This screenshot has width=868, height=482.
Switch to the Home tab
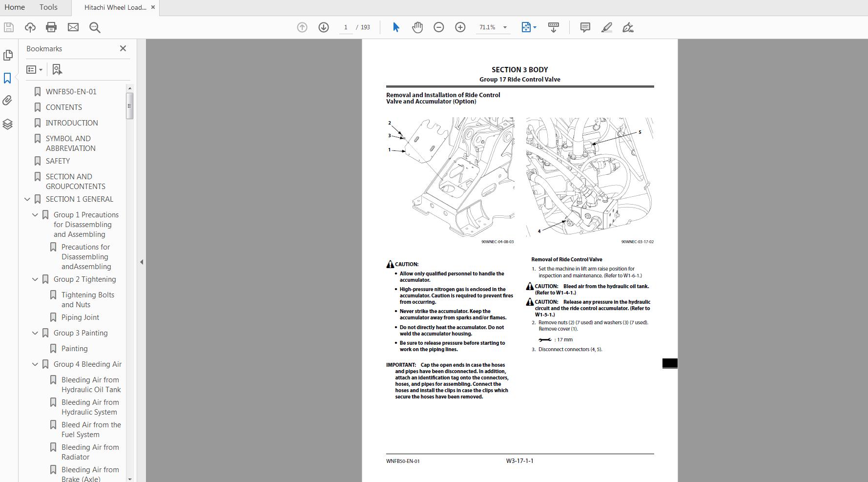pos(15,7)
